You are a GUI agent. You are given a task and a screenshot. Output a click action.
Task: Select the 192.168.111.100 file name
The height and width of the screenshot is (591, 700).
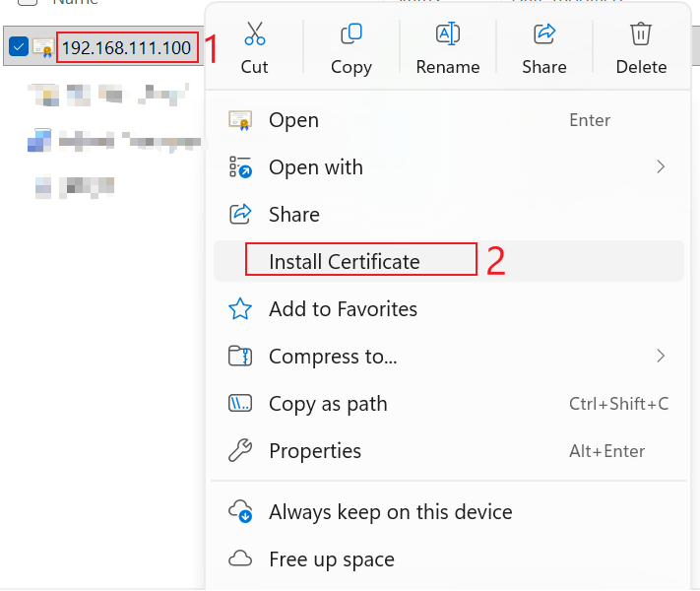126,47
